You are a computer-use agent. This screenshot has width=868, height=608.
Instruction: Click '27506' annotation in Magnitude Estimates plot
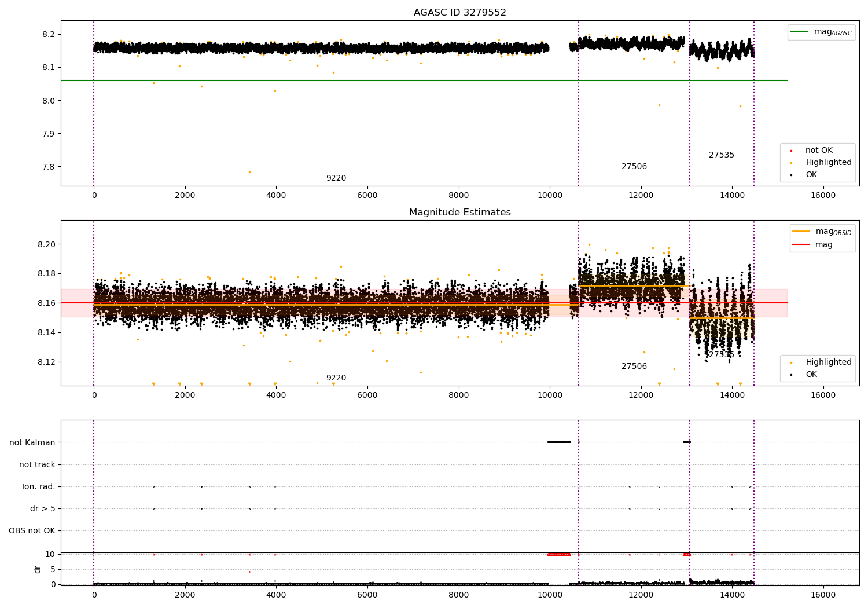point(634,366)
